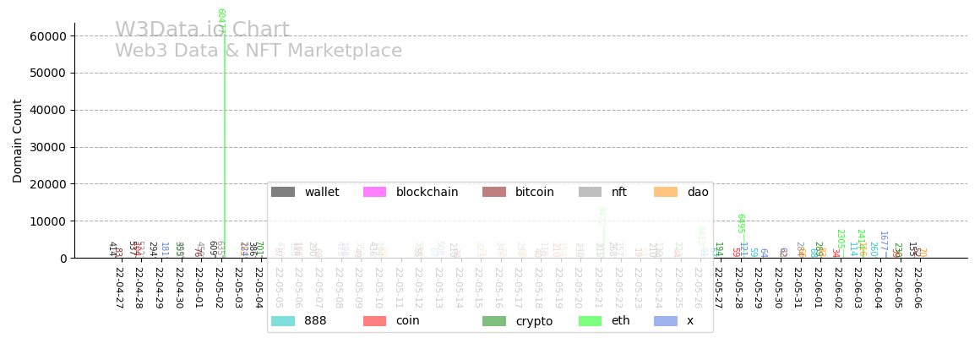Image resolution: width=980 pixels, height=338 pixels.
Task: Click the 22-04-27 date tick label
Action: (118, 287)
